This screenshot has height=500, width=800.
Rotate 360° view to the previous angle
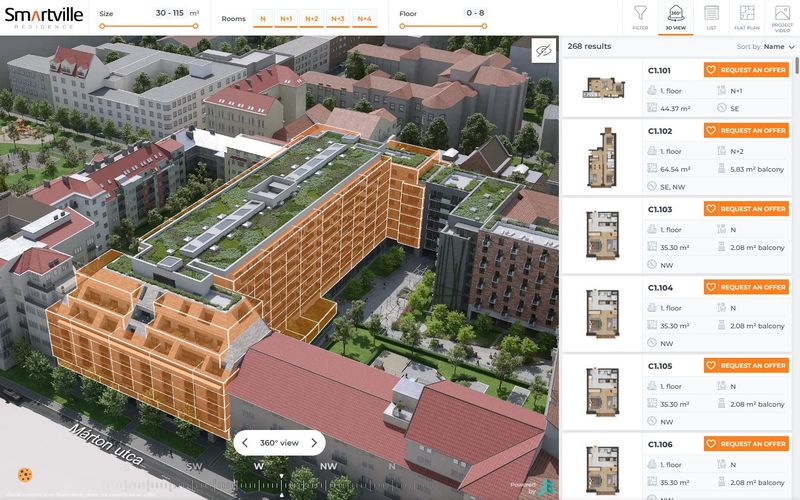coord(245,443)
